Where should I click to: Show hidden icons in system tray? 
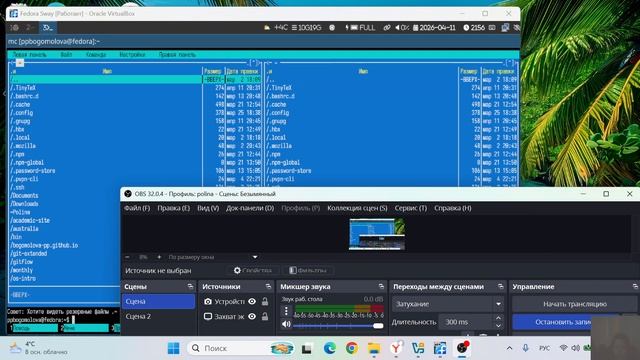[x=509, y=348]
